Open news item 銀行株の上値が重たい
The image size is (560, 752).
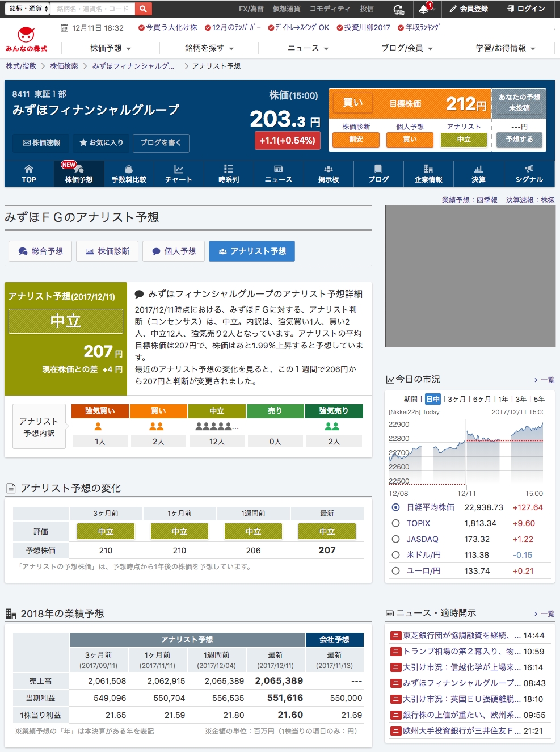462,715
